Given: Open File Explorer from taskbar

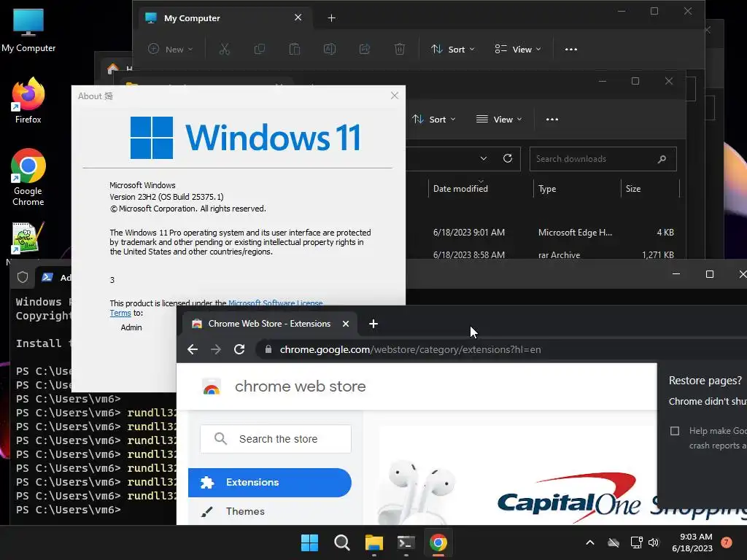Looking at the screenshot, I should click(374, 542).
